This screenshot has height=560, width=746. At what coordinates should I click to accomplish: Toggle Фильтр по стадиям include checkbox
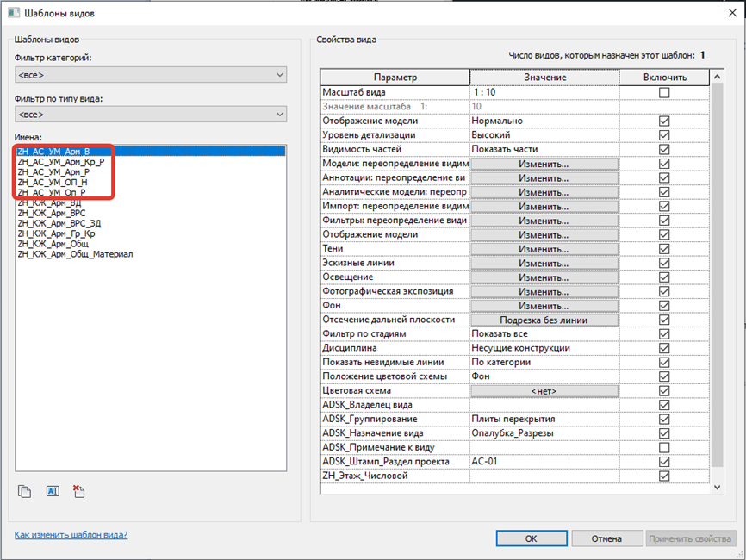pyautogui.click(x=664, y=334)
